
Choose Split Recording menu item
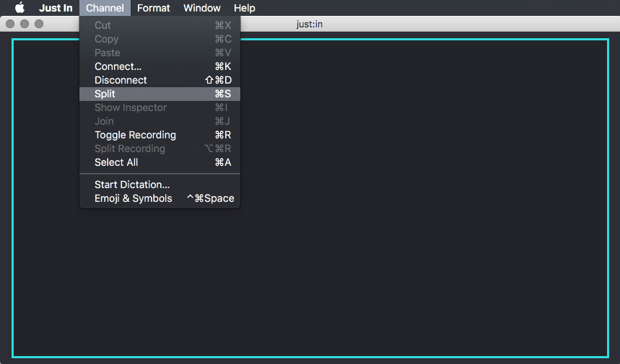click(x=160, y=148)
